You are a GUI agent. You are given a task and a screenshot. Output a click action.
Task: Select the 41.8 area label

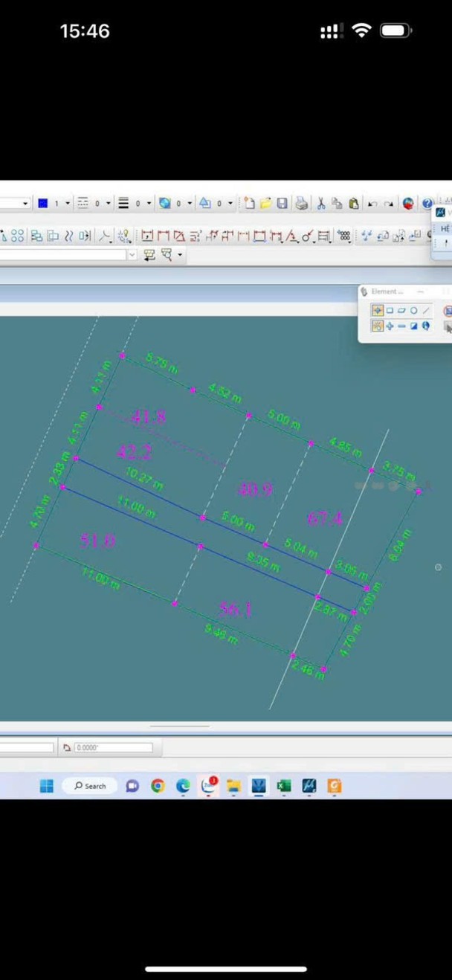pyautogui.click(x=149, y=417)
